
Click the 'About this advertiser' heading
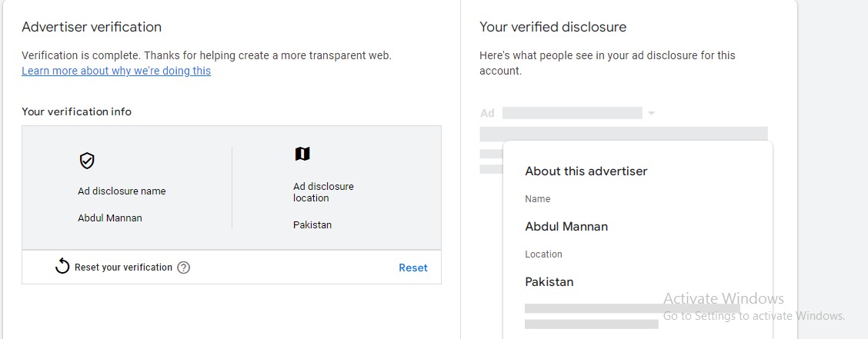(x=586, y=171)
